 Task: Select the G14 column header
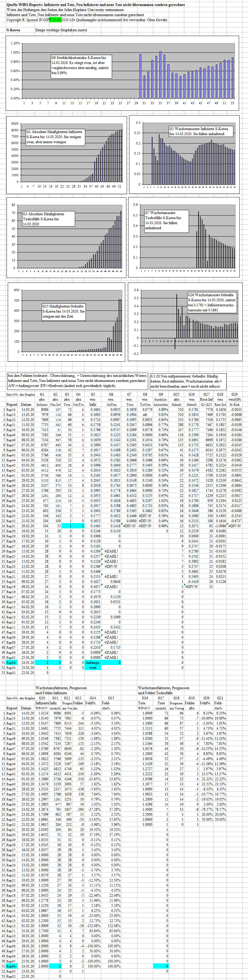pos(93,698)
